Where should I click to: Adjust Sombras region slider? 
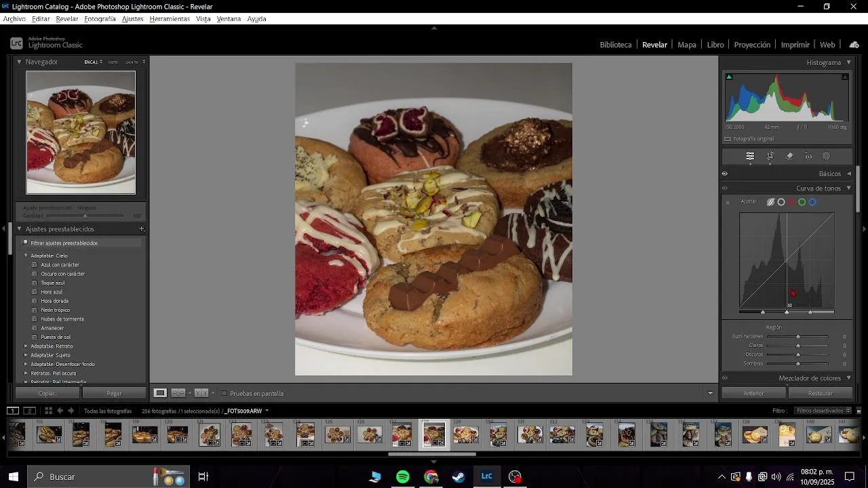[798, 364]
